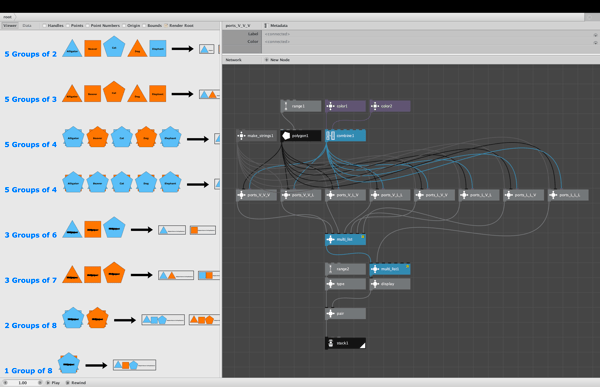Screen dimensions: 600x387
Task: Select the range1 node
Action: (x=301, y=106)
